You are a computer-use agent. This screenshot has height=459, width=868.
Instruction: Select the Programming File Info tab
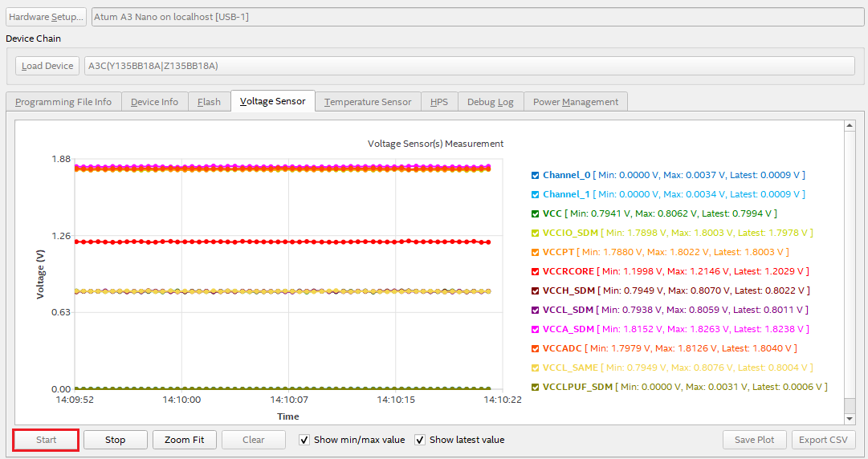[x=63, y=102]
